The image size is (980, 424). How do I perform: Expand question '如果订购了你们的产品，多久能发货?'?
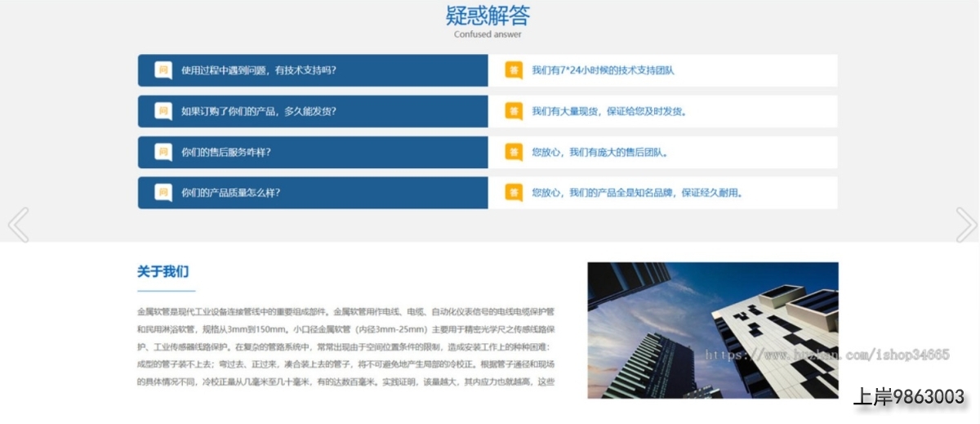coord(258,111)
